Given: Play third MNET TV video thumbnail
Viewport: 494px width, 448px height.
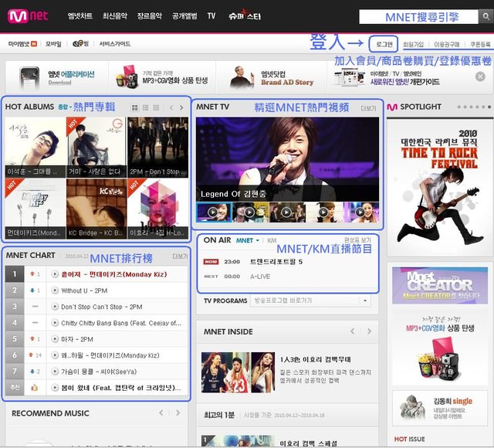Looking at the screenshot, I should click(x=286, y=212).
